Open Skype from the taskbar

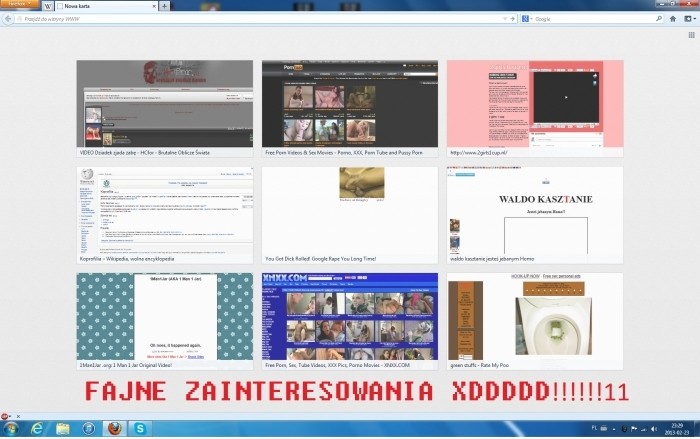pyautogui.click(x=141, y=428)
